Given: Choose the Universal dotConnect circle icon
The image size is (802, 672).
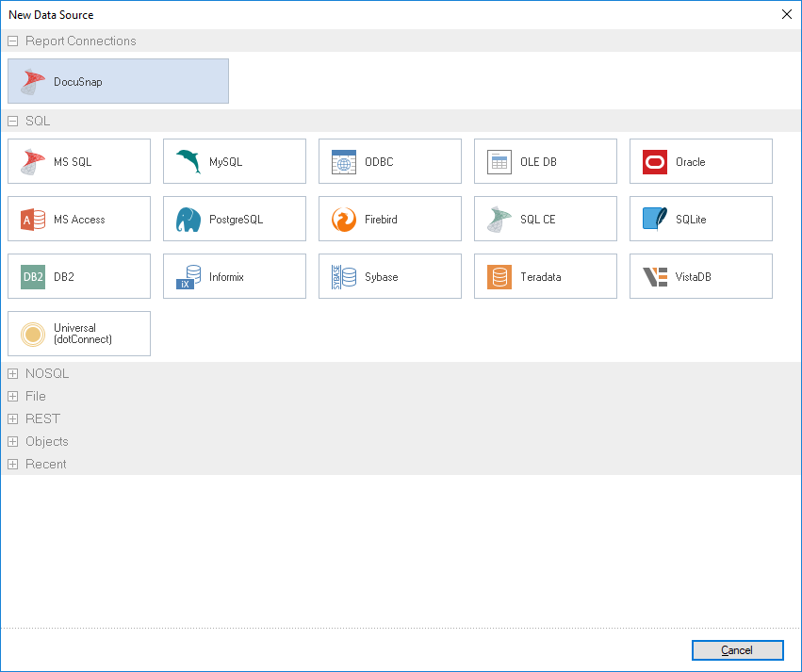Looking at the screenshot, I should (33, 334).
